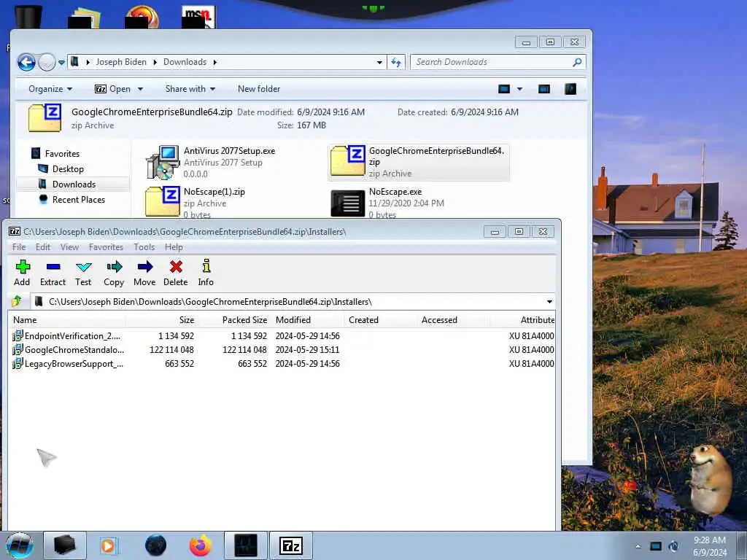Open the Help menu in 7-Zip
The height and width of the screenshot is (560, 747).
pos(174,246)
